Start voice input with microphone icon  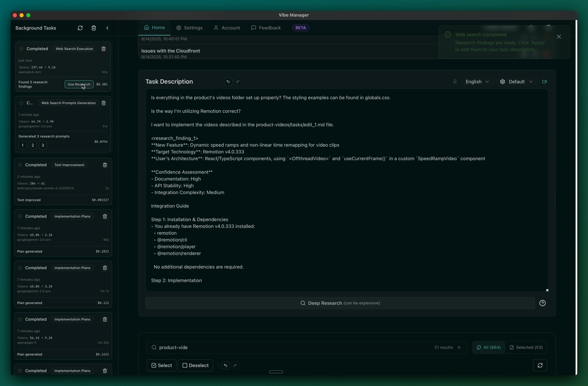[x=455, y=81]
